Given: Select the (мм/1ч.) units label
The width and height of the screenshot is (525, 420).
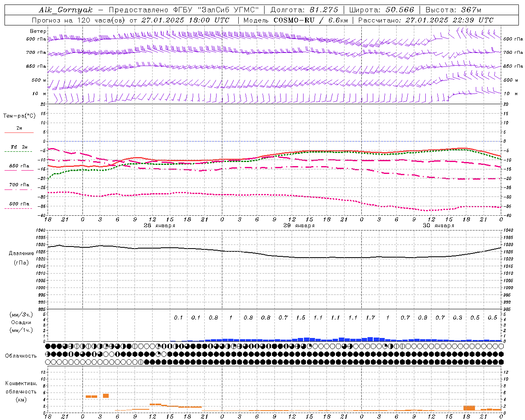Looking at the screenshot, I should tap(21, 330).
